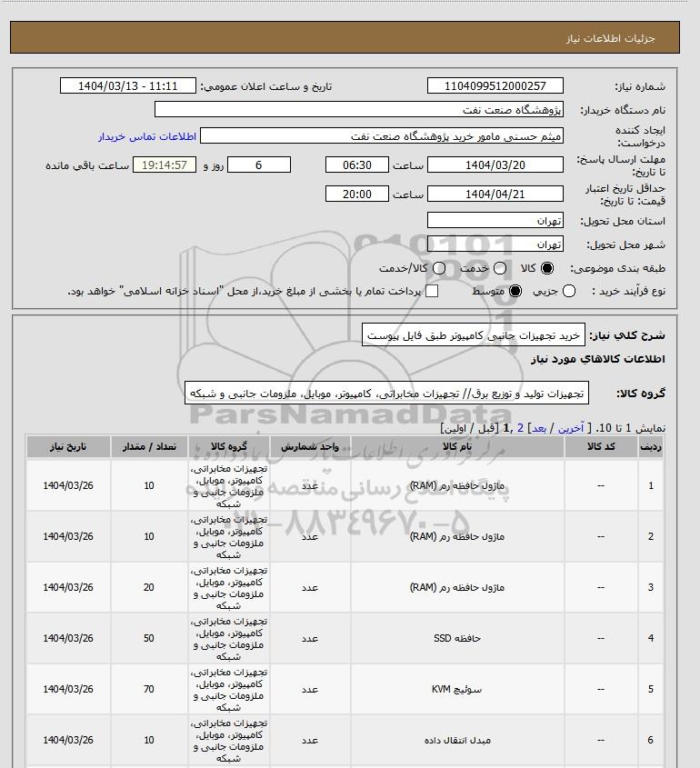The image size is (700, 768).
Task: Click the response deadline date 1404/03/20
Action: [x=495, y=165]
